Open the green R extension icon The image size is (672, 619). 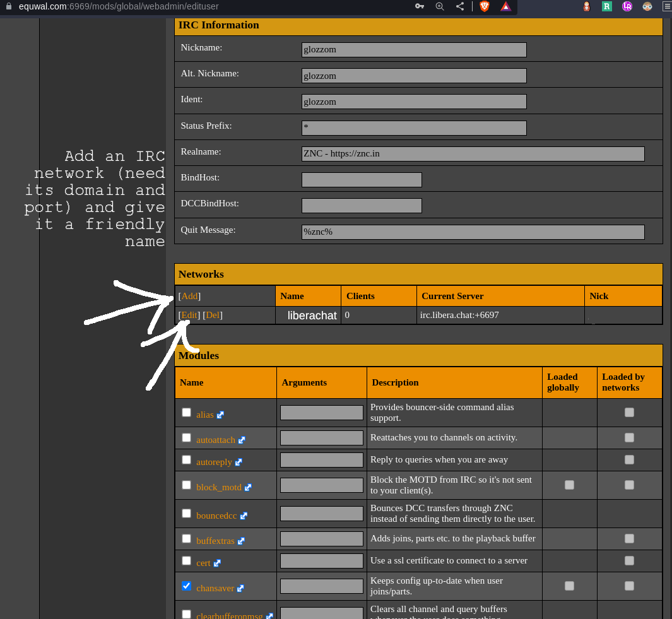(606, 6)
